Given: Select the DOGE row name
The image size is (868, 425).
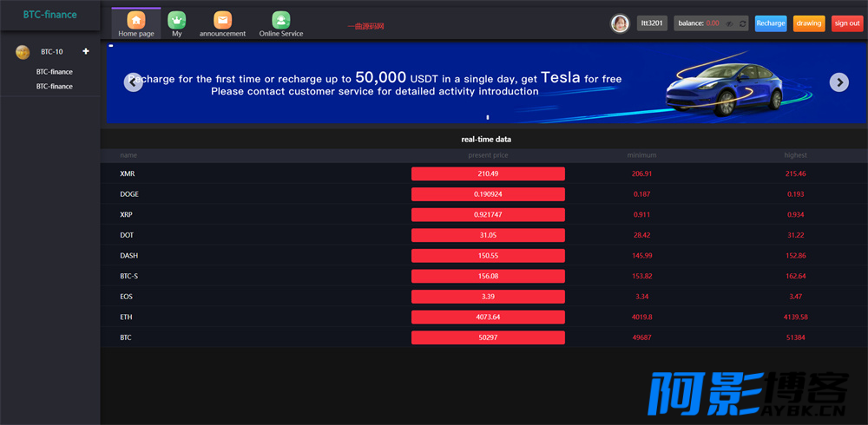Looking at the screenshot, I should pos(129,194).
